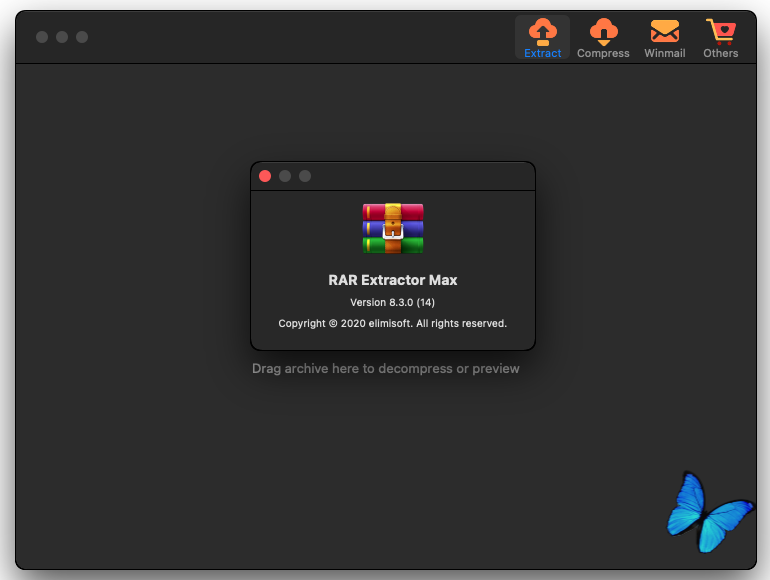Click the Version 8.3.0 (14) text
Viewport: 770px width, 580px height.
pyautogui.click(x=392, y=303)
